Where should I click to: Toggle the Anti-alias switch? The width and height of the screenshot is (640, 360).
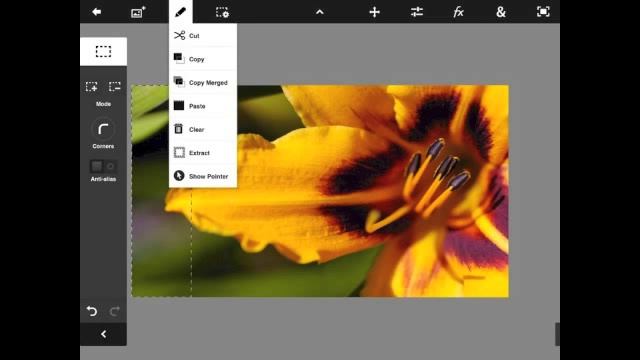coord(103,166)
